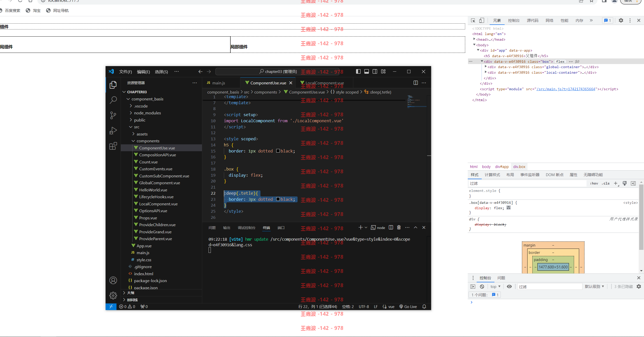Open the Run and Debug view icon

[113, 131]
